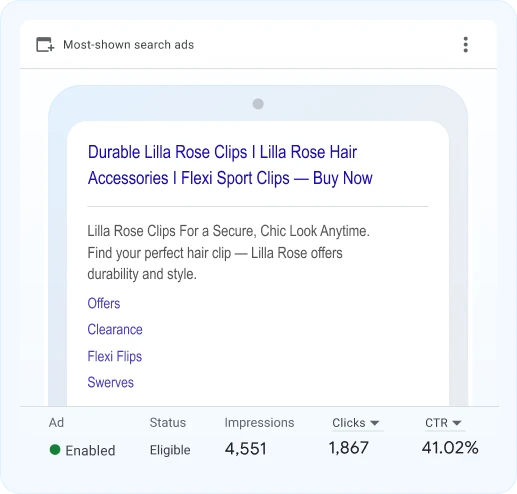This screenshot has width=517, height=494.
Task: Follow the Flexi Flips sitelink
Action: click(115, 356)
